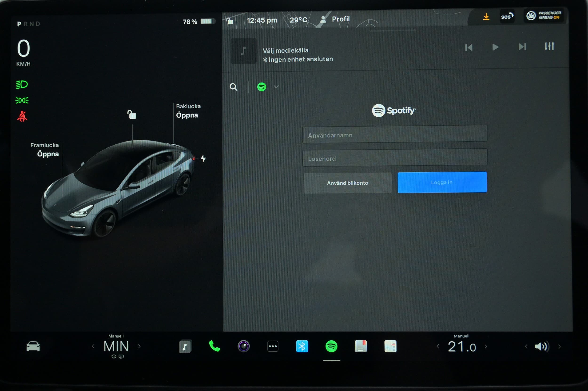588x391 pixels.
Task: Tap the 29°C outside temperature
Action: [x=298, y=20]
